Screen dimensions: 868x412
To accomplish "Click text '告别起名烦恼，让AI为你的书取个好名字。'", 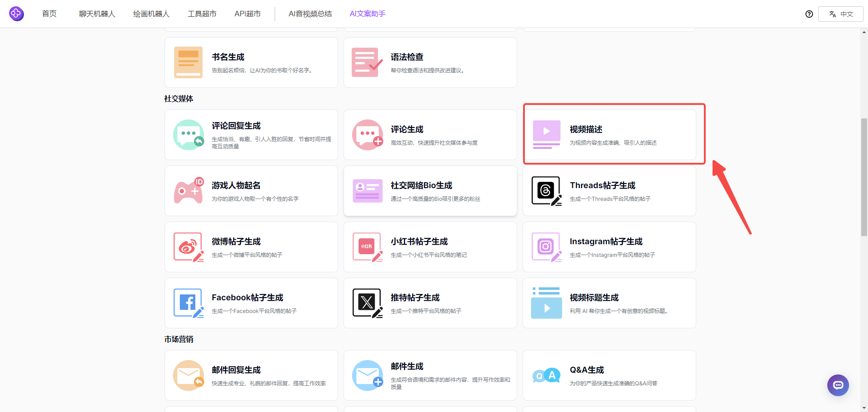I will tap(263, 71).
